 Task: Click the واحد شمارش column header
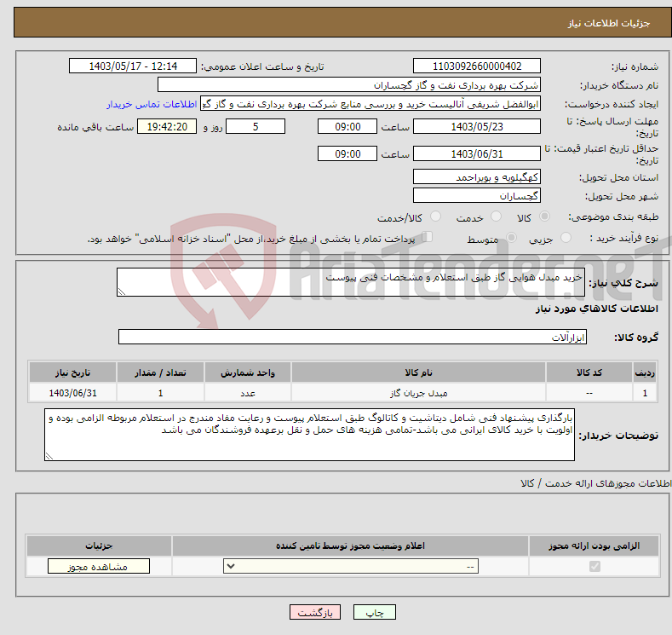[x=248, y=372]
